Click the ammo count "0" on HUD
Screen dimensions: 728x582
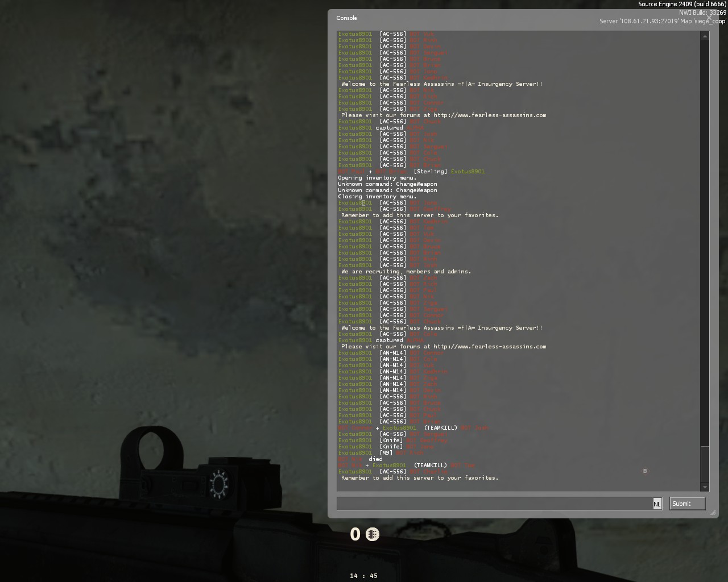pos(355,534)
